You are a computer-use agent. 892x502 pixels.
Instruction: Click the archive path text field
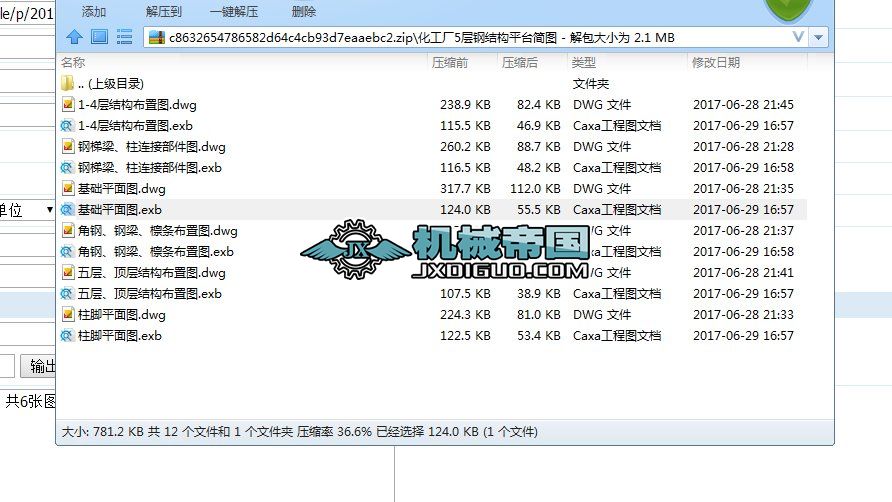click(477, 38)
